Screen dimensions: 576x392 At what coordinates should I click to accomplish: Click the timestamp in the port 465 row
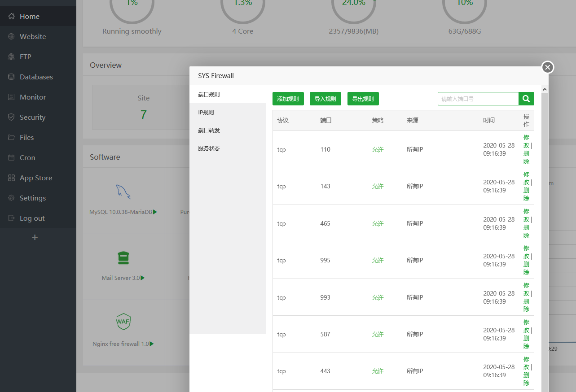point(499,223)
